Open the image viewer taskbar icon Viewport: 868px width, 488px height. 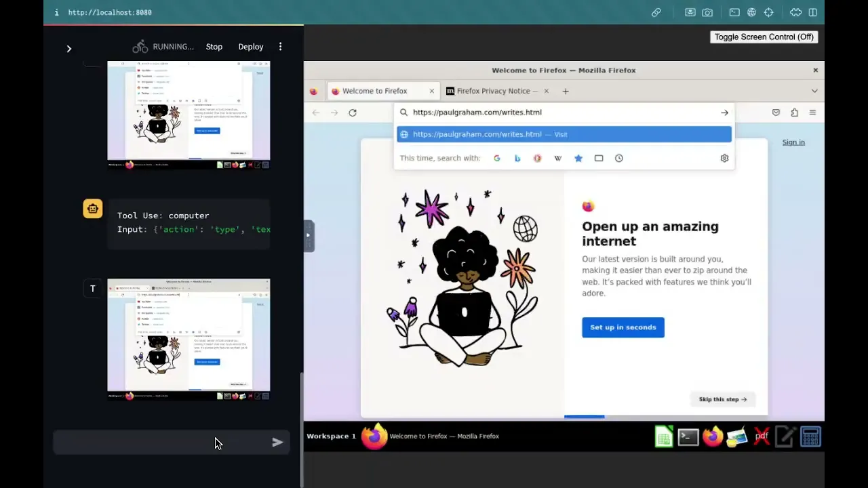tap(737, 436)
